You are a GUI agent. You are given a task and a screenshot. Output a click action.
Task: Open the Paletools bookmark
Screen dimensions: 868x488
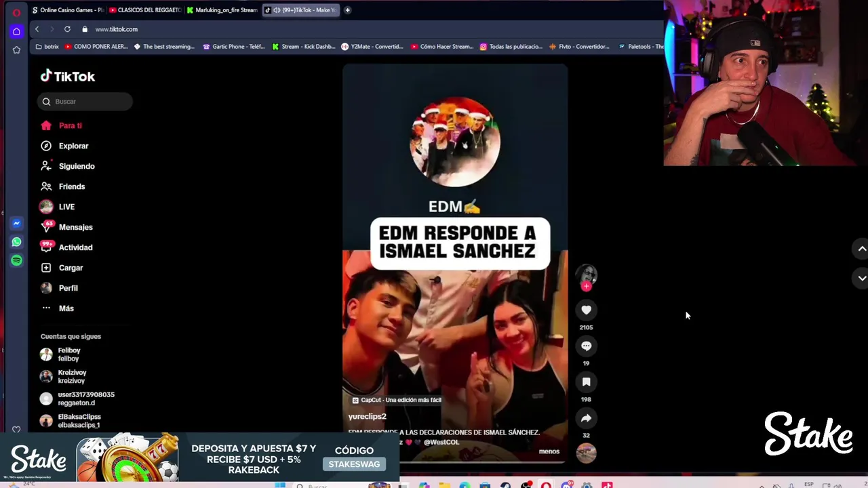click(x=641, y=47)
